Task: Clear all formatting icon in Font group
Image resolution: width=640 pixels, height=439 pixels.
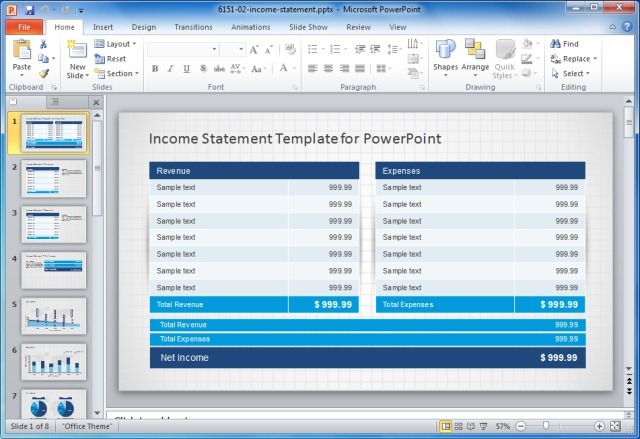Action: pyautogui.click(x=290, y=49)
